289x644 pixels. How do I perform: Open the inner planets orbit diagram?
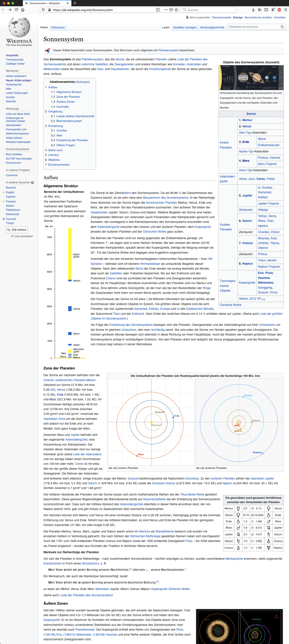(151, 422)
